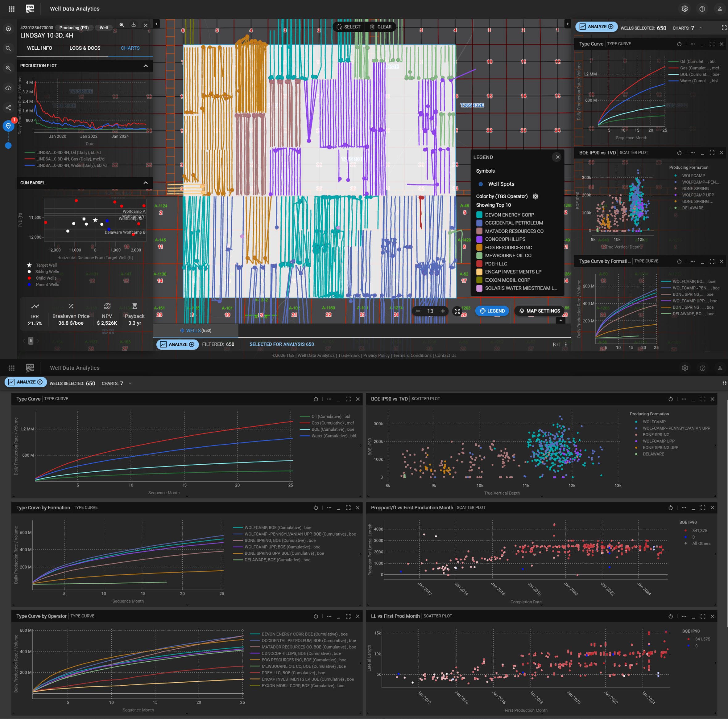The height and width of the screenshot is (719, 728).
Task: Click the map fullscreen extent icon
Action: [457, 311]
